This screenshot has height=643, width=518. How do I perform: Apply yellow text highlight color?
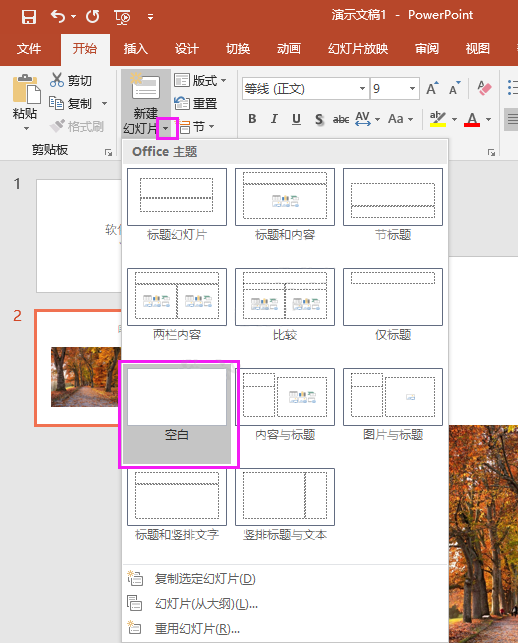pos(438,119)
